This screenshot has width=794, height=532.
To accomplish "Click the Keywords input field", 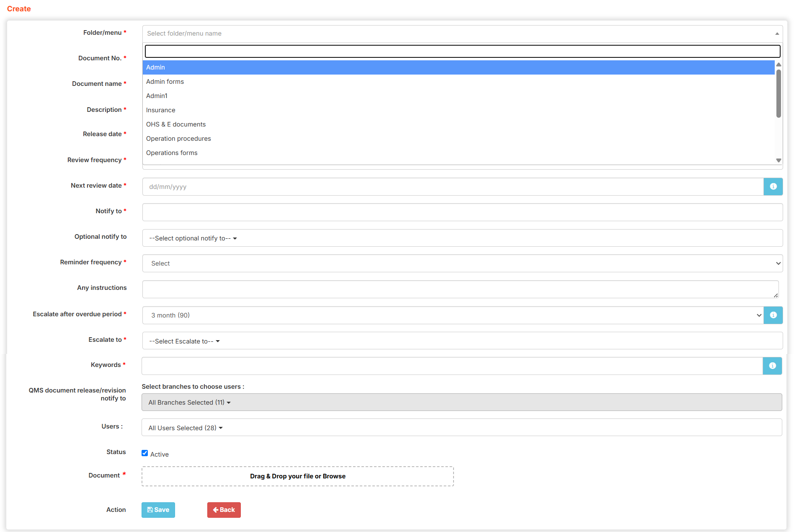I will coord(452,366).
